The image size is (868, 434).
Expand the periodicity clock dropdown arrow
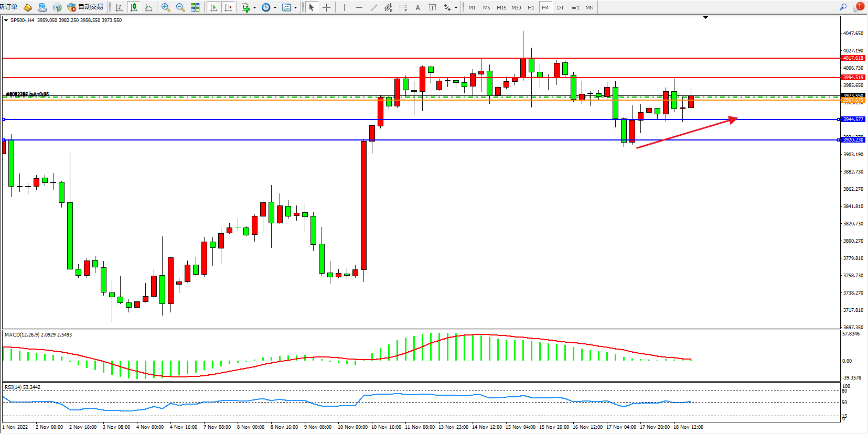pyautogui.click(x=275, y=8)
